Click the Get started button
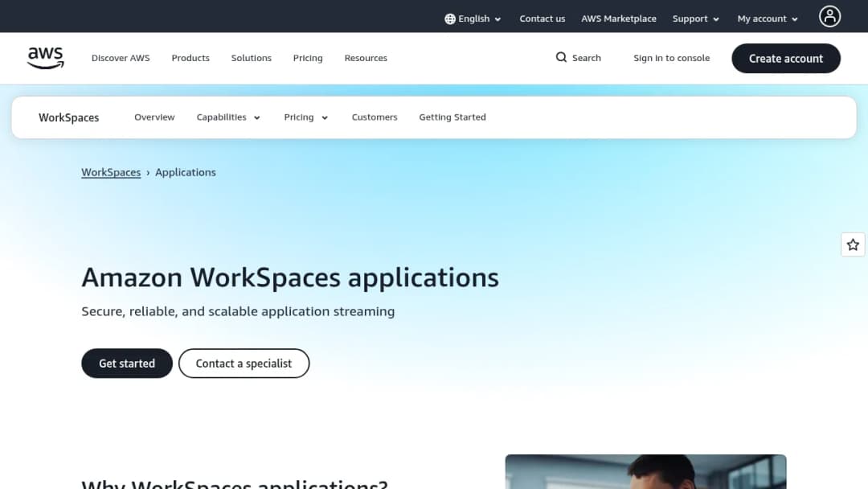Image resolution: width=868 pixels, height=489 pixels. 127,364
